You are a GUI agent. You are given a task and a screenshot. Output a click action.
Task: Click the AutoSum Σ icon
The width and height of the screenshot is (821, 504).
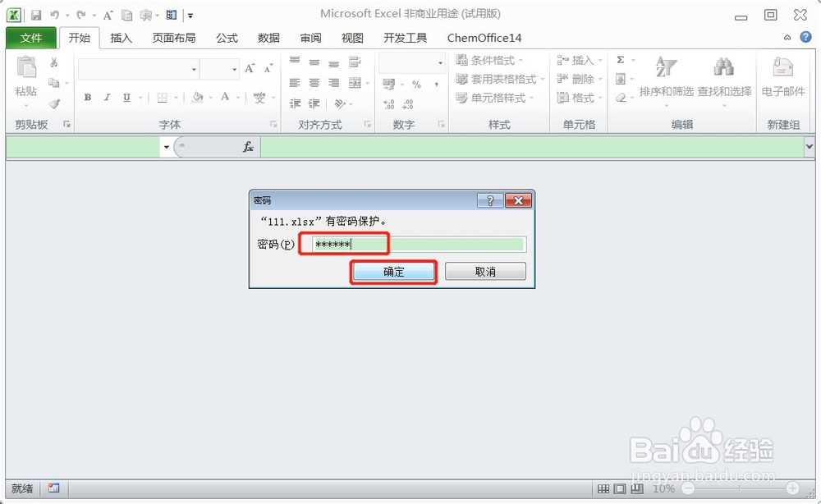tap(621, 59)
